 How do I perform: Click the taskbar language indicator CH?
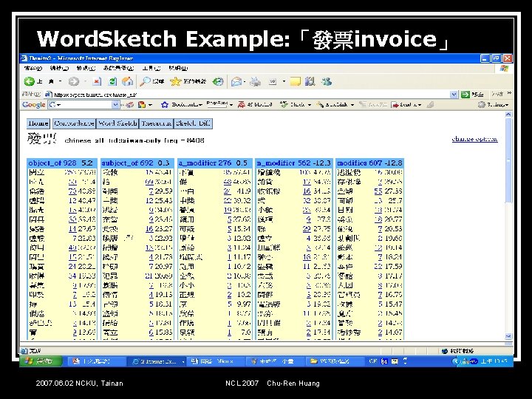coord(373,361)
